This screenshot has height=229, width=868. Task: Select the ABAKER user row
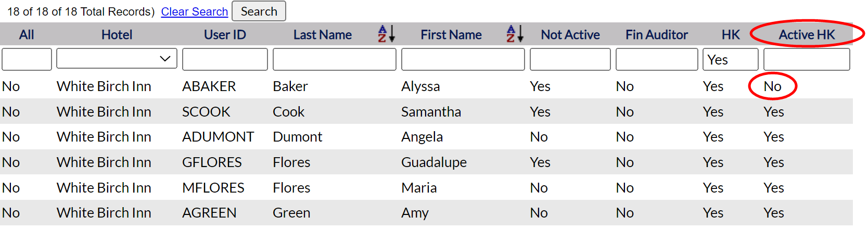coord(426,86)
